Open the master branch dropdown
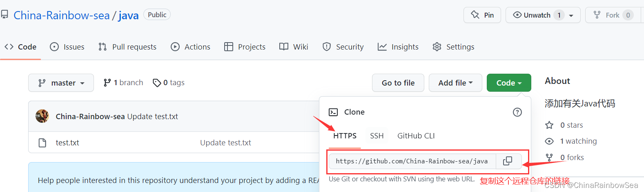The image size is (644, 192). click(61, 83)
